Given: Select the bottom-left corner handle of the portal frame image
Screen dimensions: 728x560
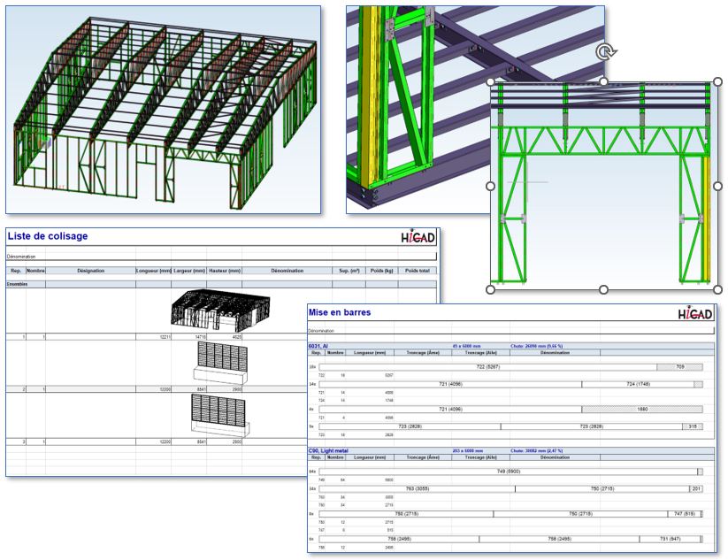Looking at the screenshot, I should tap(490, 289).
